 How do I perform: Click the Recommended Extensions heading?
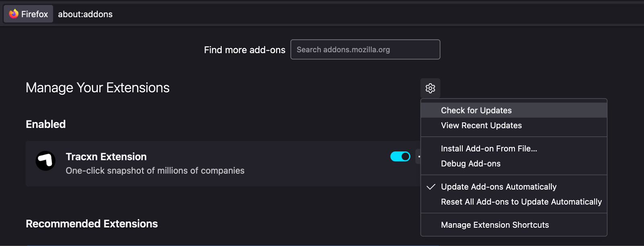click(92, 224)
